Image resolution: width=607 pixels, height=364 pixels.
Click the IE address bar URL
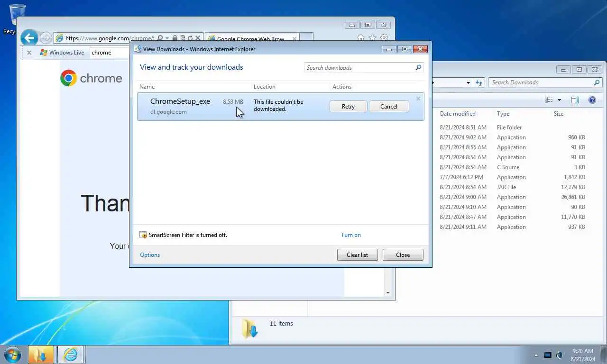point(110,38)
